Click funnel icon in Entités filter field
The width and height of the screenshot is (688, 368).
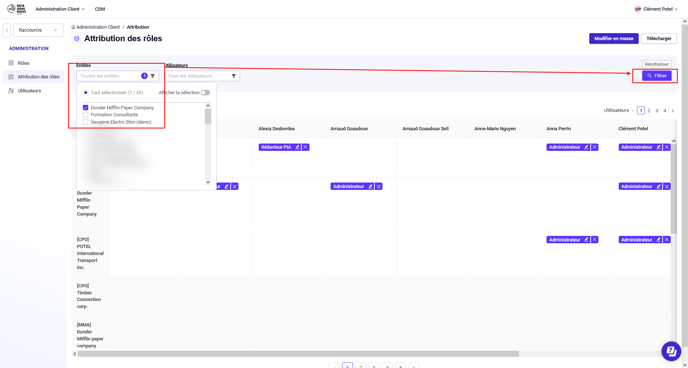tap(153, 76)
